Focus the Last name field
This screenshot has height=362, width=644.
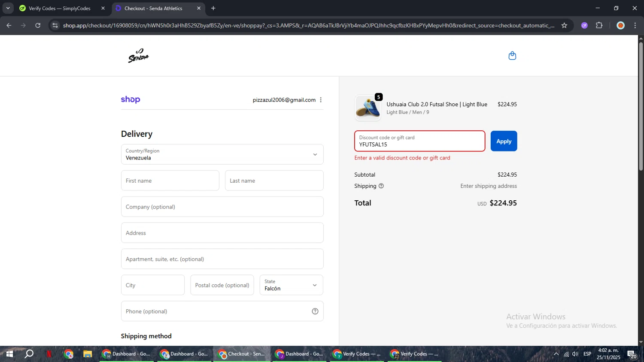pos(274,181)
